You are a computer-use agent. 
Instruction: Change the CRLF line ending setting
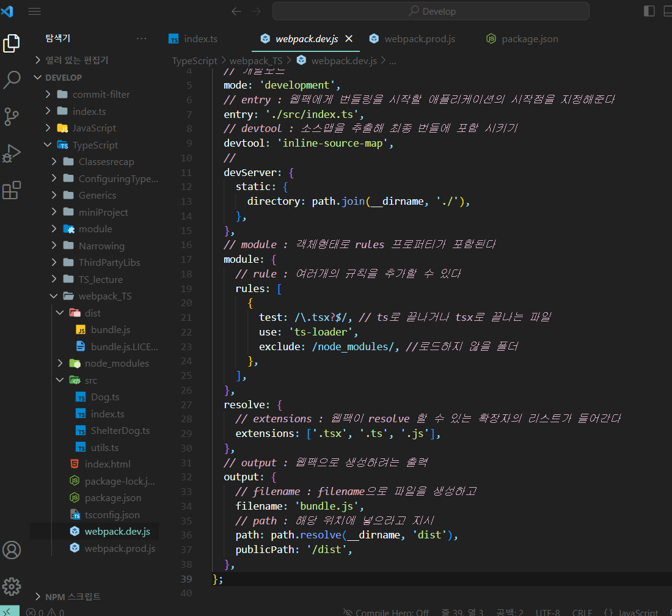click(581, 612)
